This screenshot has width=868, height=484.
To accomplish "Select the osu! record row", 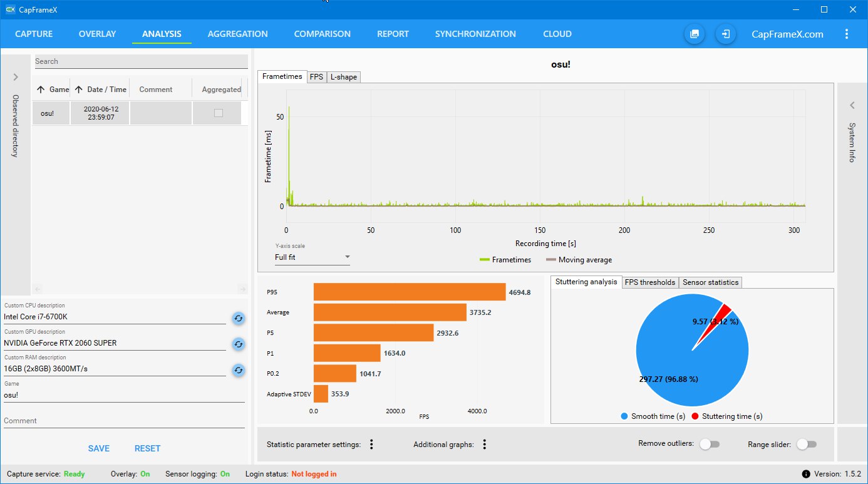I will 137,113.
